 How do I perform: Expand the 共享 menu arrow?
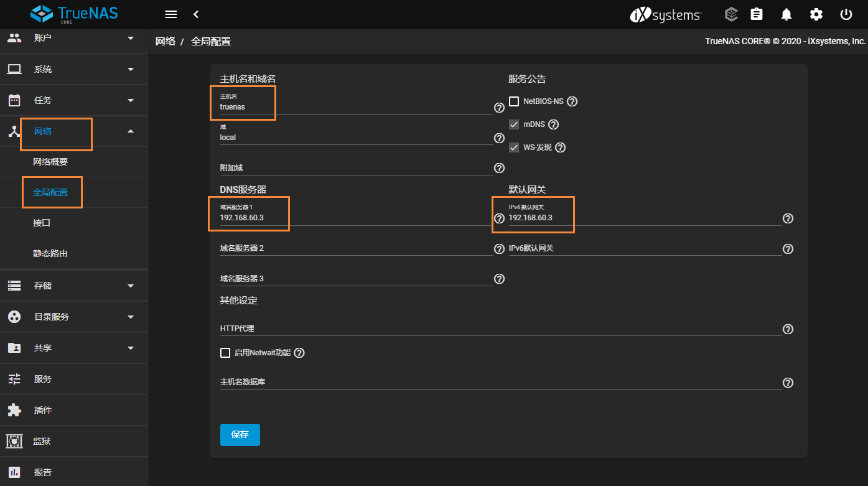131,348
